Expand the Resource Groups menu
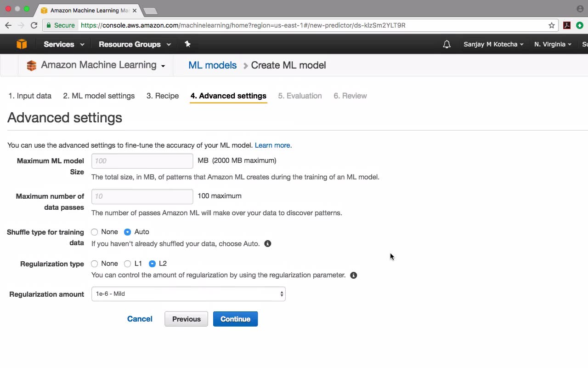The image size is (588, 368). pyautogui.click(x=135, y=45)
